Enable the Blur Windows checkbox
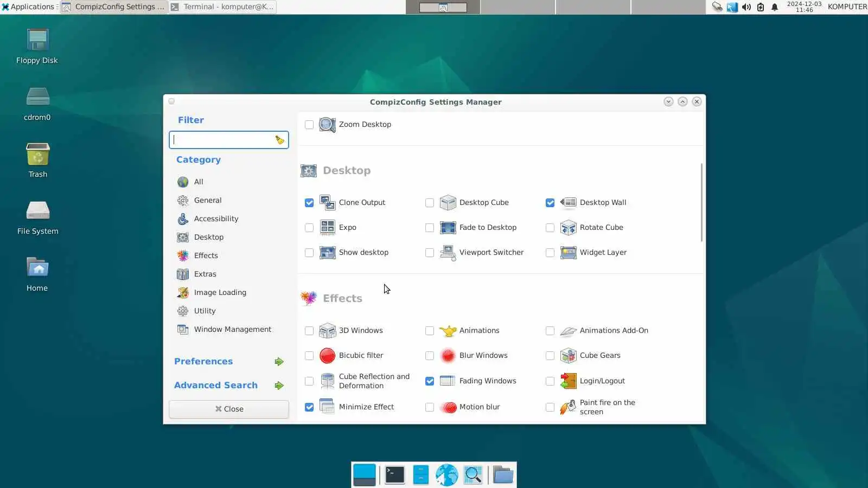868x488 pixels. [x=430, y=356]
